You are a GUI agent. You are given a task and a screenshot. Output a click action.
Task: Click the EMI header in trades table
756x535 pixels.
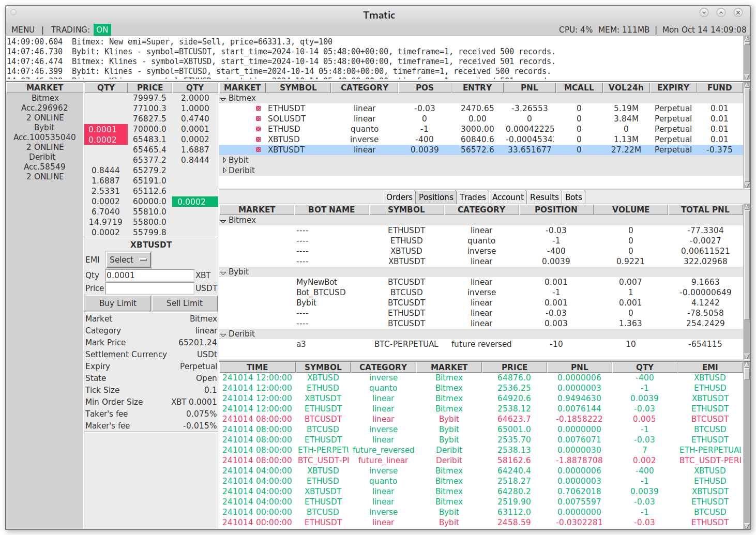tap(710, 368)
